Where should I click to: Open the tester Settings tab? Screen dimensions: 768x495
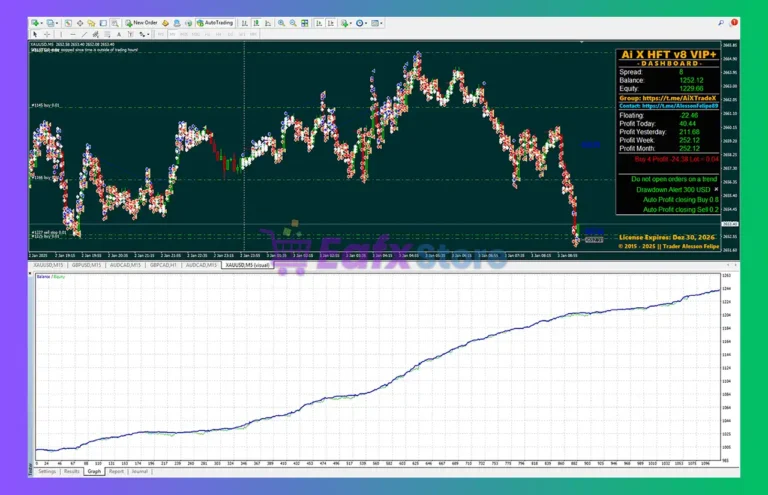47,471
